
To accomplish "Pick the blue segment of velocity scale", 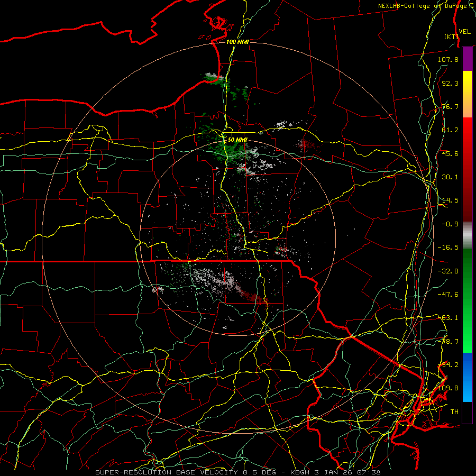I will tap(467, 377).
